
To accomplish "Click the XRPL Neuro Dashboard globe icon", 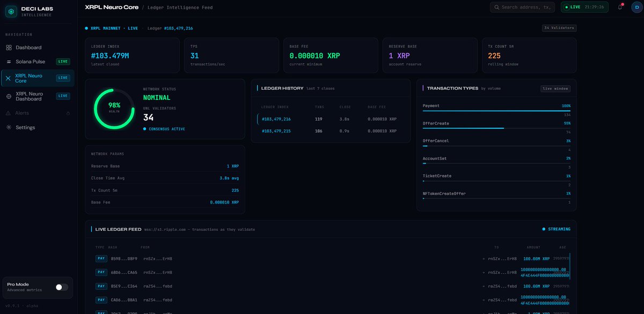I will tap(9, 96).
